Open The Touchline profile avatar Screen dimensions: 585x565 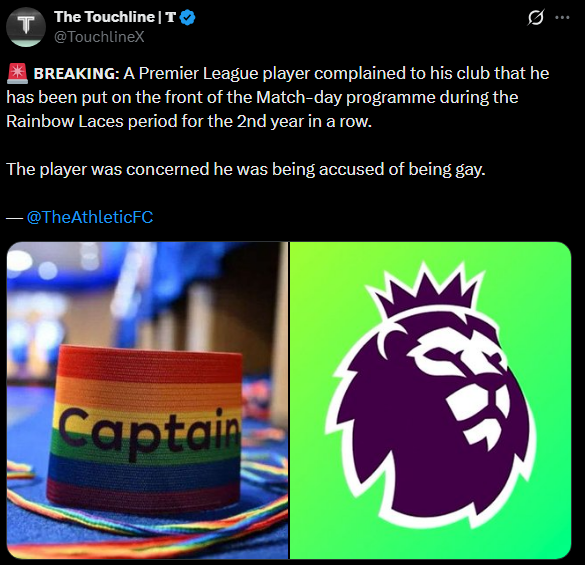[x=26, y=27]
